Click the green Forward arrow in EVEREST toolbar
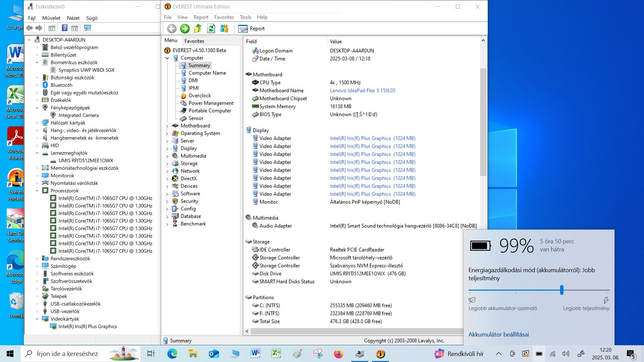The image size is (644, 362). 185,29
